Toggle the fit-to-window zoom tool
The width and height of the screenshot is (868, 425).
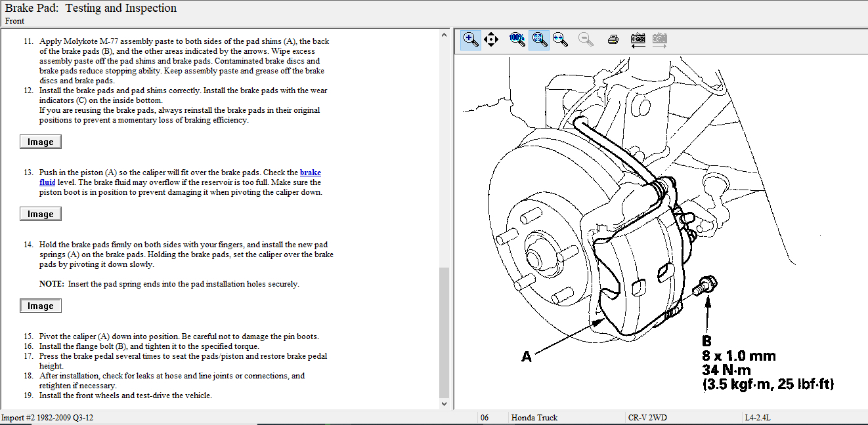point(539,39)
